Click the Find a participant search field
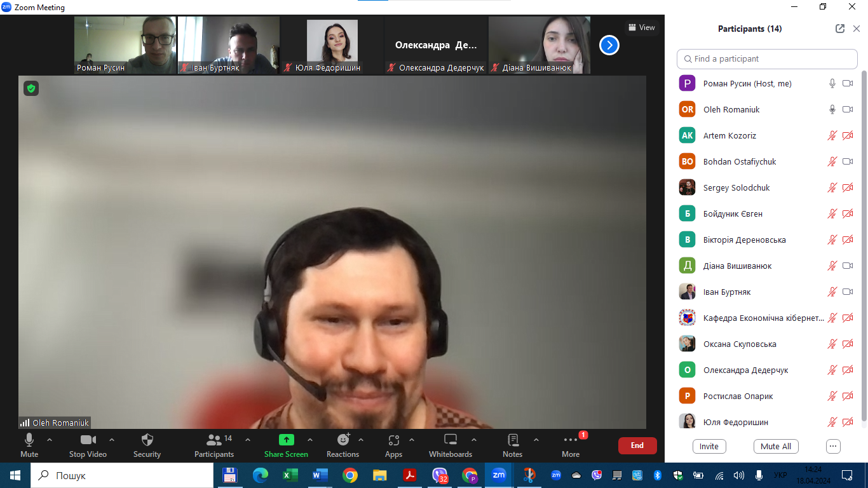Image resolution: width=868 pixels, height=488 pixels. point(767,59)
